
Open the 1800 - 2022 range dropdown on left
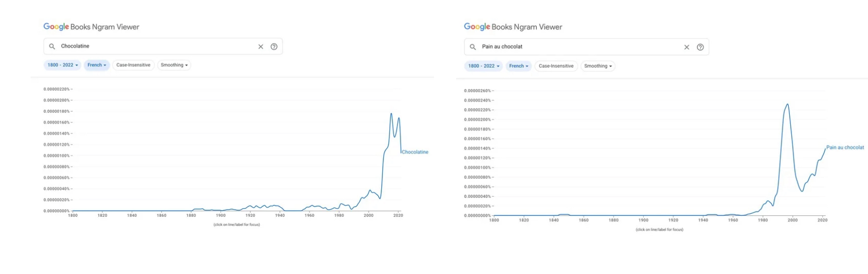coord(63,65)
